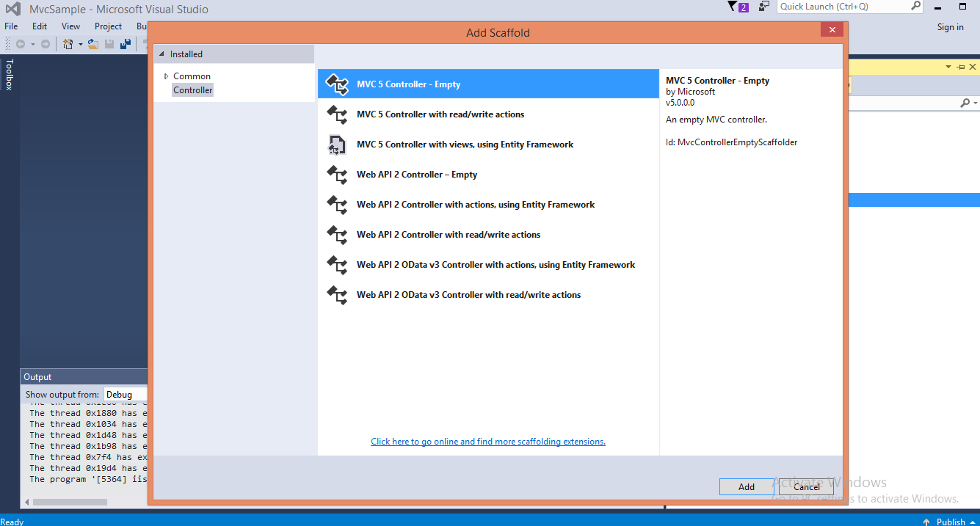Click the Quick Launch search magnifier
980x526 pixels.
pos(915,6)
